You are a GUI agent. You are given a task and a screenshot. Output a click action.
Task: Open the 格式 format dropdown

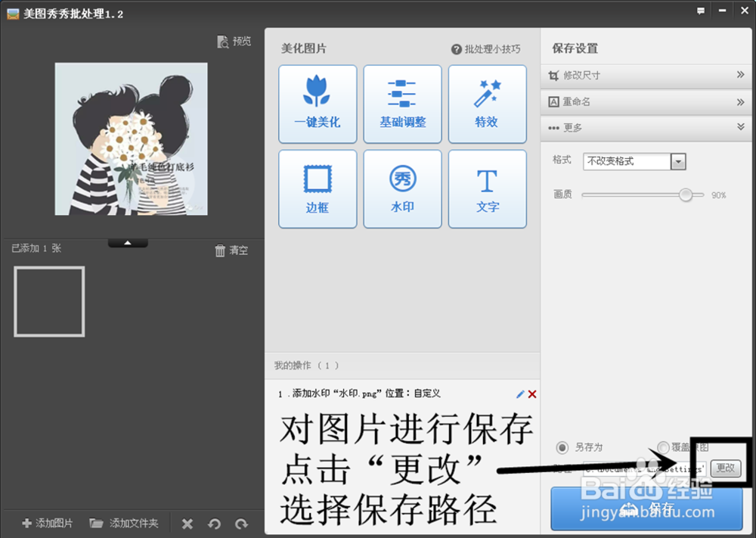pos(678,161)
